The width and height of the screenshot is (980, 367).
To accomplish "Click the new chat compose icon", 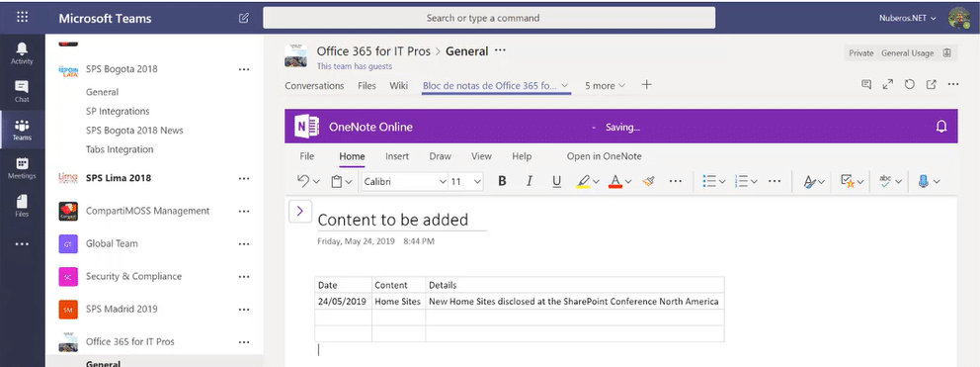I will click(244, 18).
